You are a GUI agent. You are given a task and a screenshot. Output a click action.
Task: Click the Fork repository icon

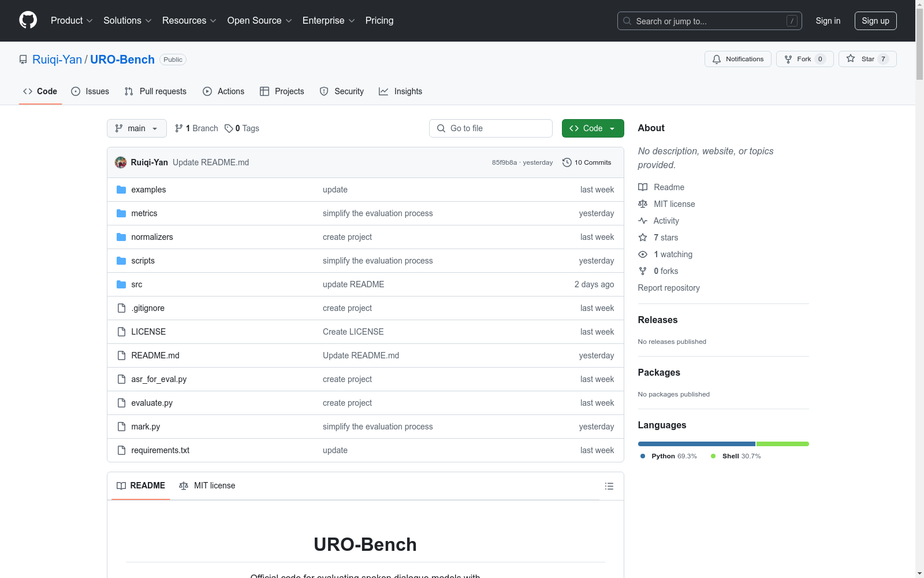pyautogui.click(x=788, y=59)
